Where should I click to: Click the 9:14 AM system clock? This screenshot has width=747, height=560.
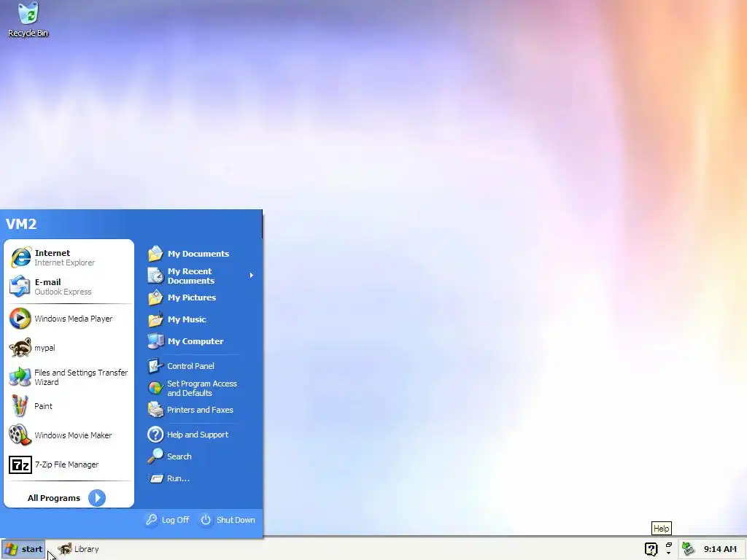[720, 549]
